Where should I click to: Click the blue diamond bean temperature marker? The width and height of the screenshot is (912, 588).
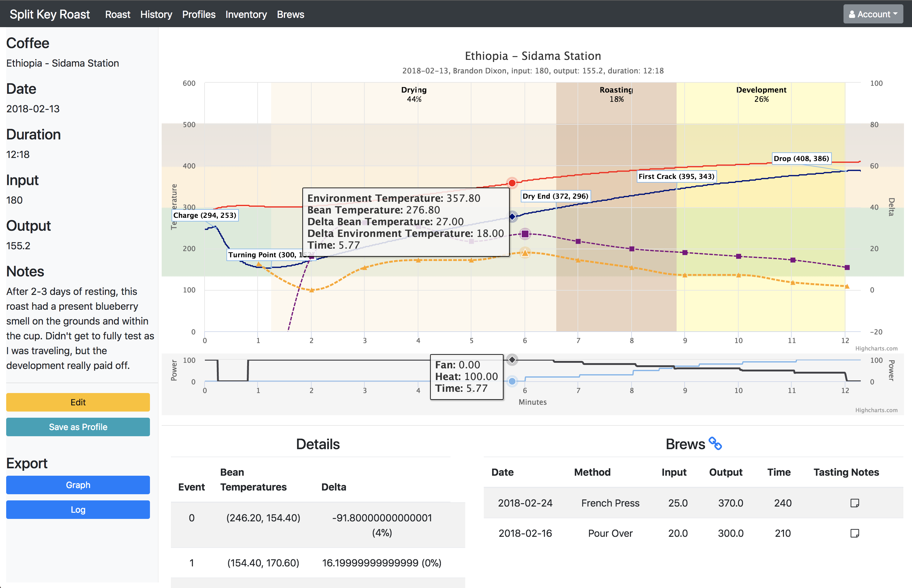click(512, 217)
